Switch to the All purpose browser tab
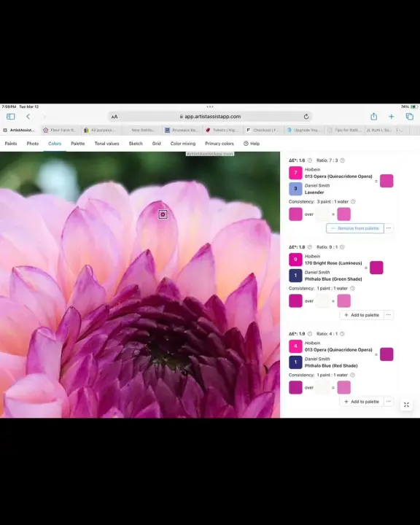420x525 pixels. click(100, 130)
